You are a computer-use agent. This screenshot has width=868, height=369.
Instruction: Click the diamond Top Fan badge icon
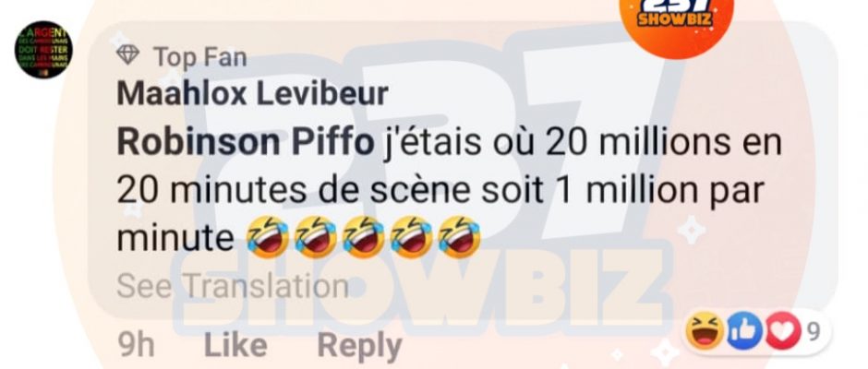point(127,54)
